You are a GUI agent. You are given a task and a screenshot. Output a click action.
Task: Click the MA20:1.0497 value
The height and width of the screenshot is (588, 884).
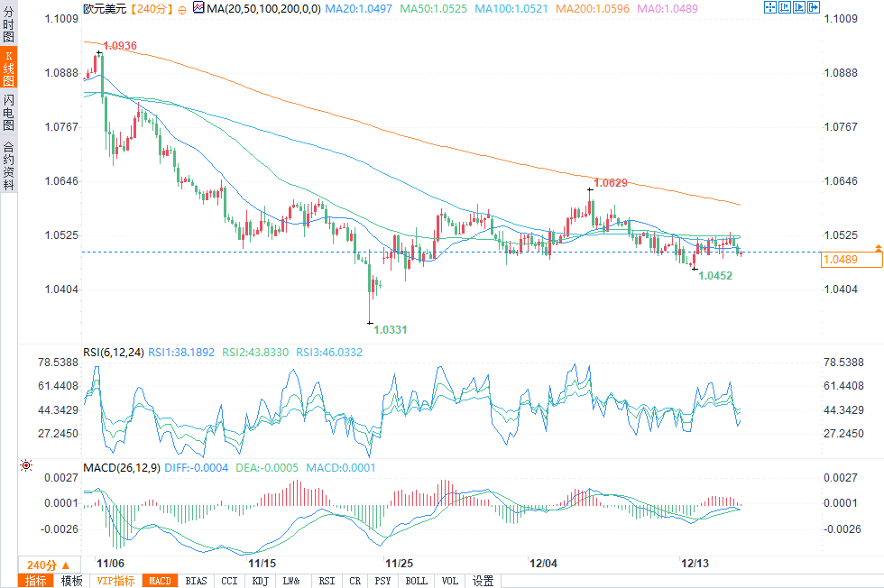point(359,9)
